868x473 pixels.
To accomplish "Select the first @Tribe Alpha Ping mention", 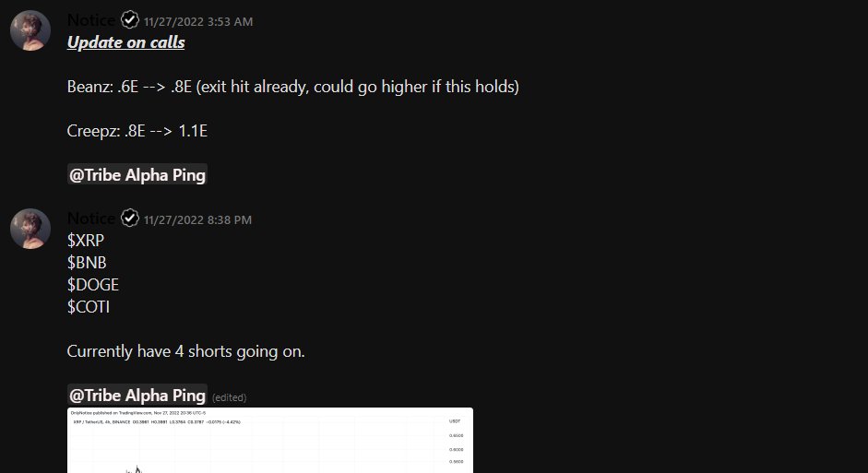I will (137, 175).
